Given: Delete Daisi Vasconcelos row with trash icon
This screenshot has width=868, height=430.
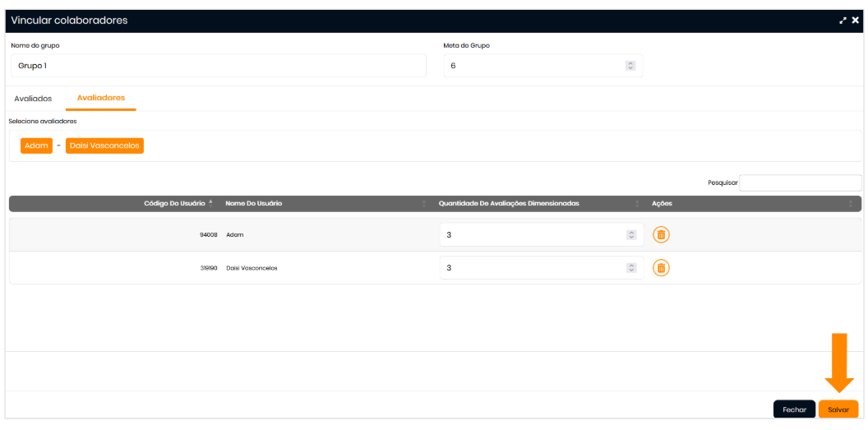Looking at the screenshot, I should point(661,268).
